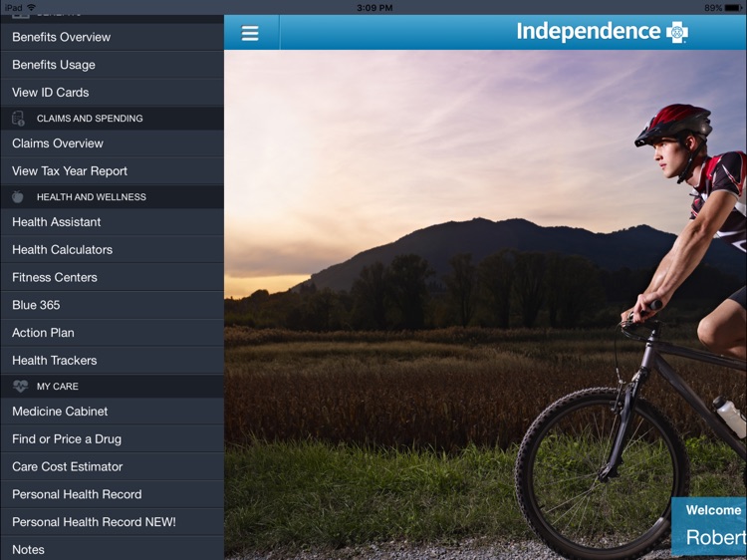
Task: Click the MY CARE header
Action: coord(112,386)
